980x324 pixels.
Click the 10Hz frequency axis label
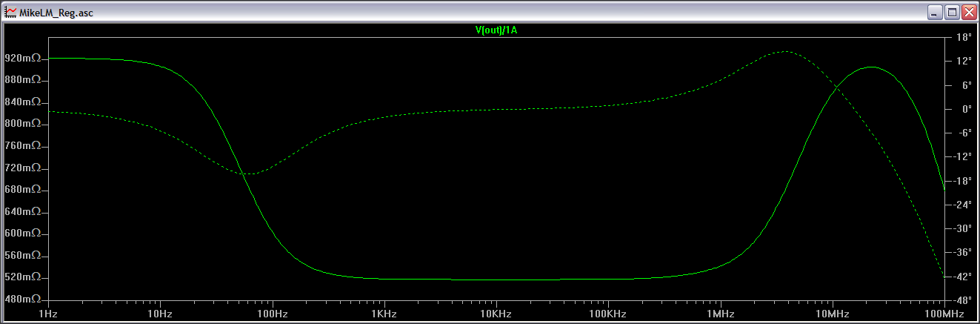pos(160,313)
